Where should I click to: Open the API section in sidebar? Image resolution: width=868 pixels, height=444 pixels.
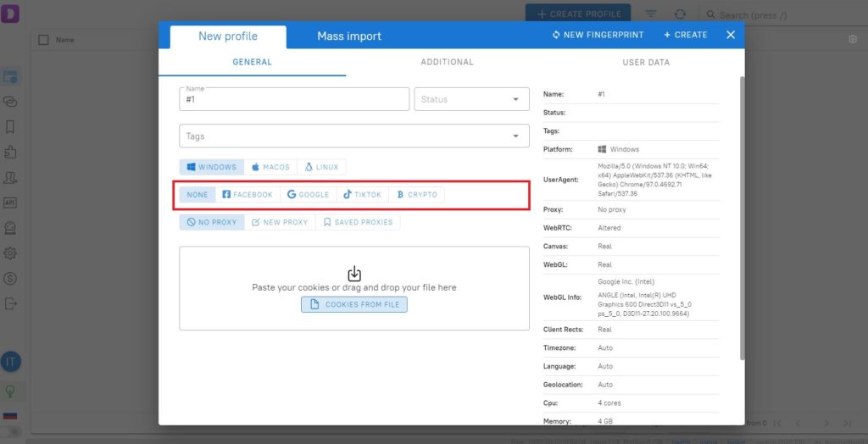coord(10,203)
